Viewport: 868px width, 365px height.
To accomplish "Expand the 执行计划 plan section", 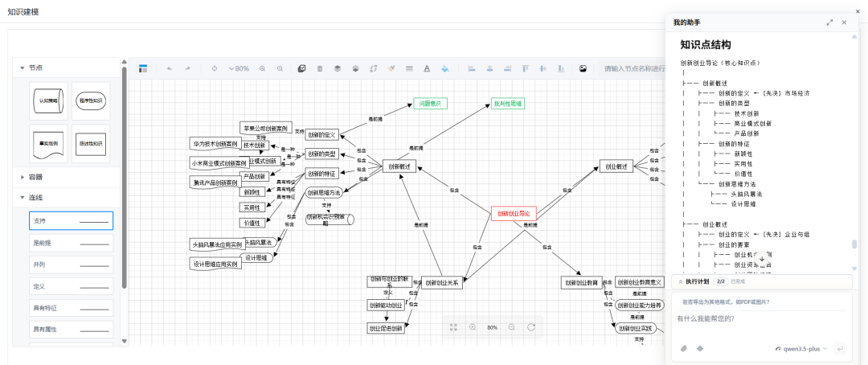I will click(x=761, y=281).
